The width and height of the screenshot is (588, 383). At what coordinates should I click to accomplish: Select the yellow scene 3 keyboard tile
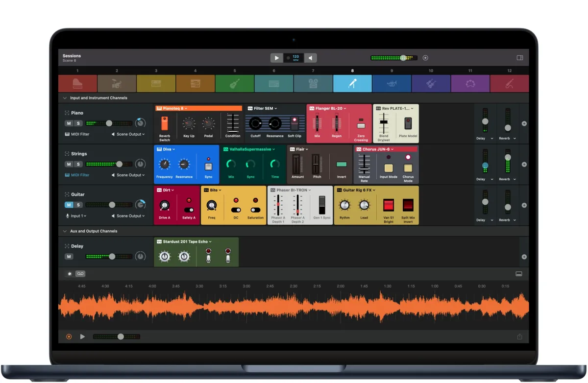click(x=156, y=83)
